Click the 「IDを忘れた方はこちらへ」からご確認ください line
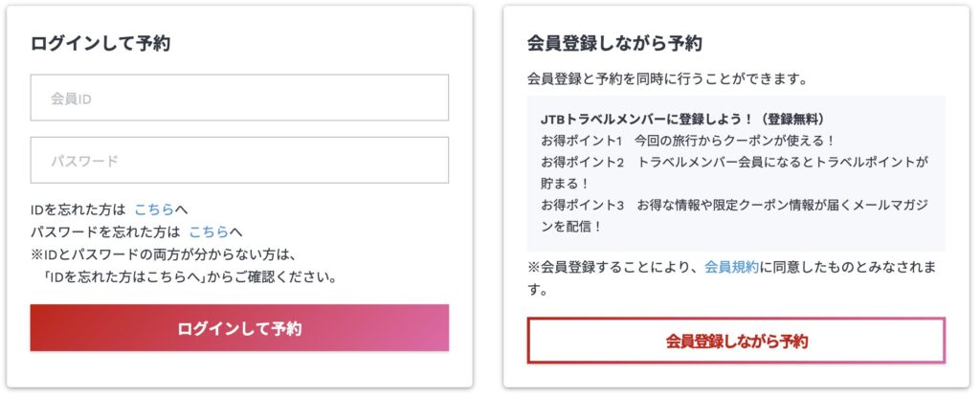 click(x=189, y=277)
